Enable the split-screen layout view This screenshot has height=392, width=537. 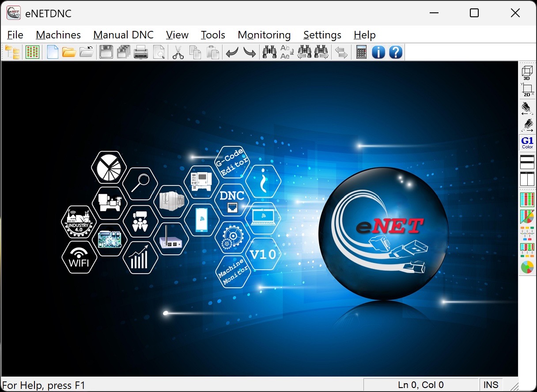pyautogui.click(x=527, y=179)
